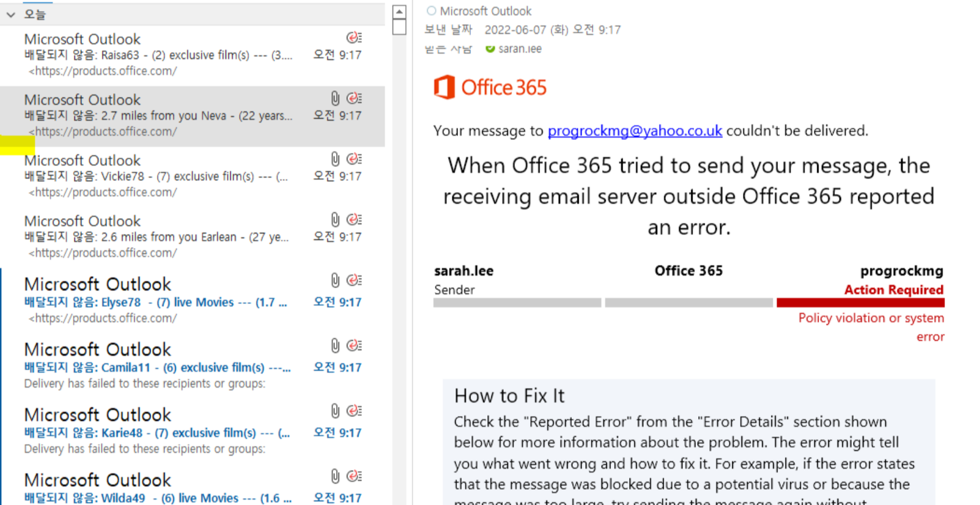Click the 오전 9:17 time on Elyse78 row
The height and width of the screenshot is (505, 980).
337,302
